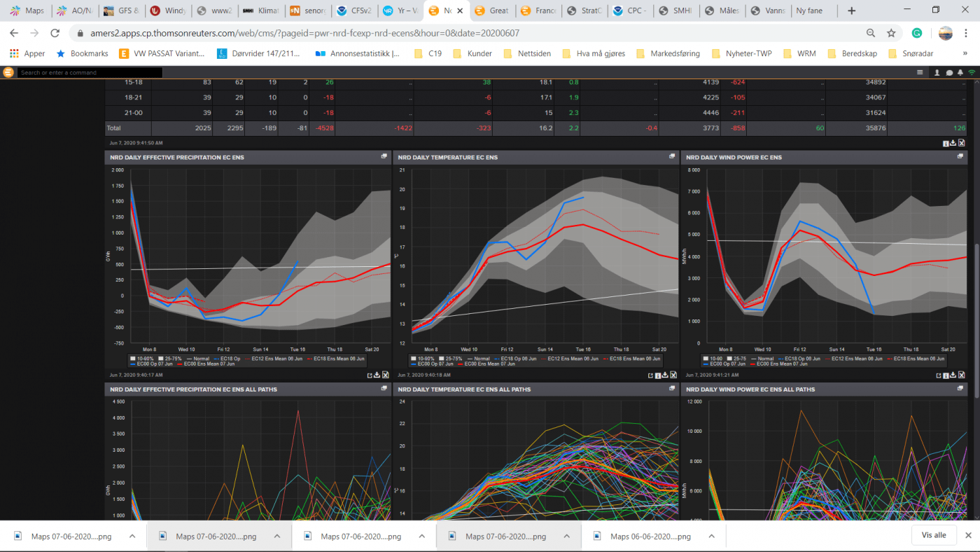980x552 pixels.
Task: Open the browser zoom magnifier icon
Action: 871,33
